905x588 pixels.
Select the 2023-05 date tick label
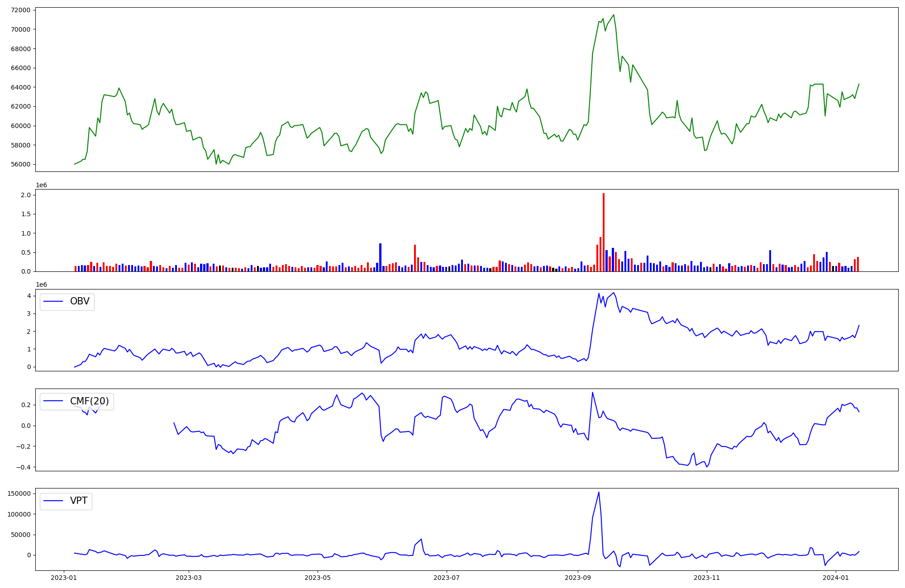click(318, 578)
